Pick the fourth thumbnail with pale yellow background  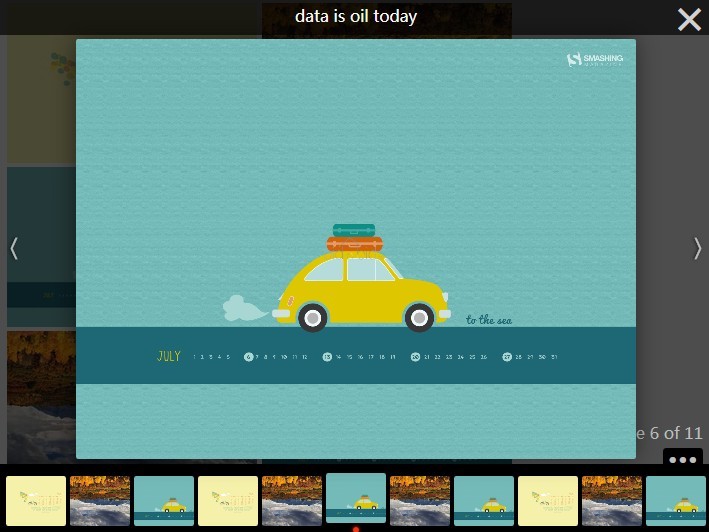click(228, 501)
